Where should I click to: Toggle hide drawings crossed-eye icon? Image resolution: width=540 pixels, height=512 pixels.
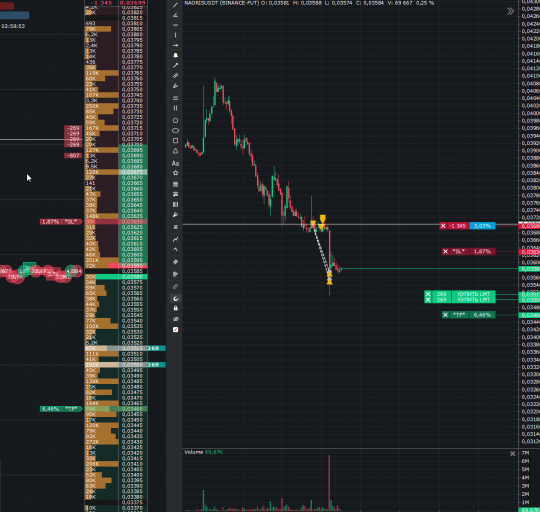(175, 319)
